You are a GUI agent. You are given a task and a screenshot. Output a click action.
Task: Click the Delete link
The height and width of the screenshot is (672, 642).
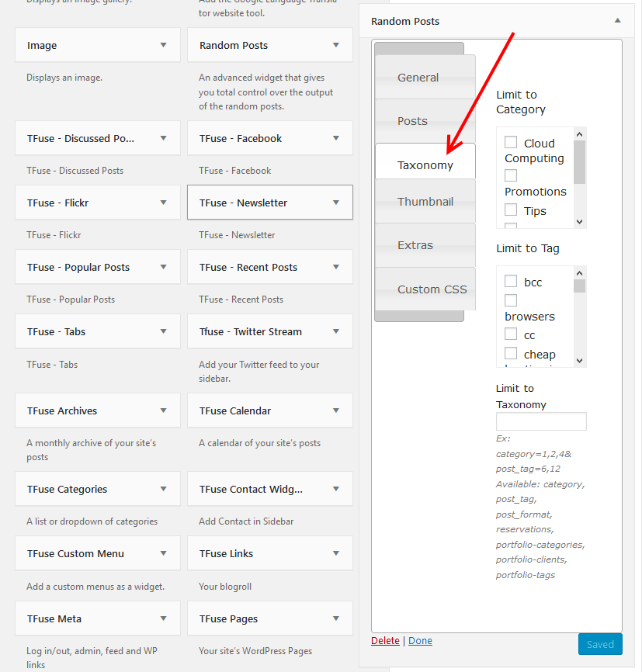(385, 640)
